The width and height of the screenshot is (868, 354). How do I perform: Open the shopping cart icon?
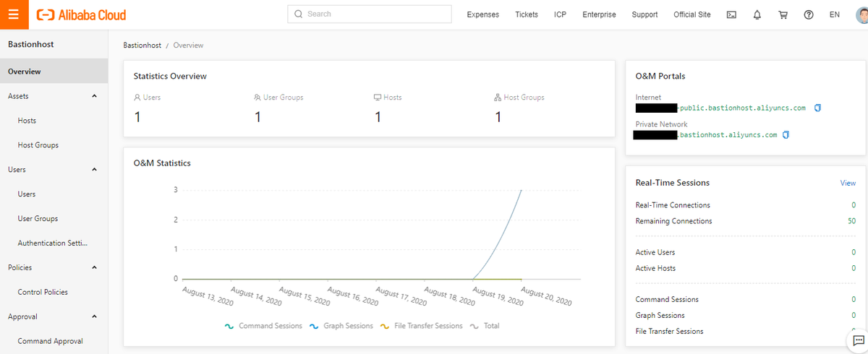point(783,14)
